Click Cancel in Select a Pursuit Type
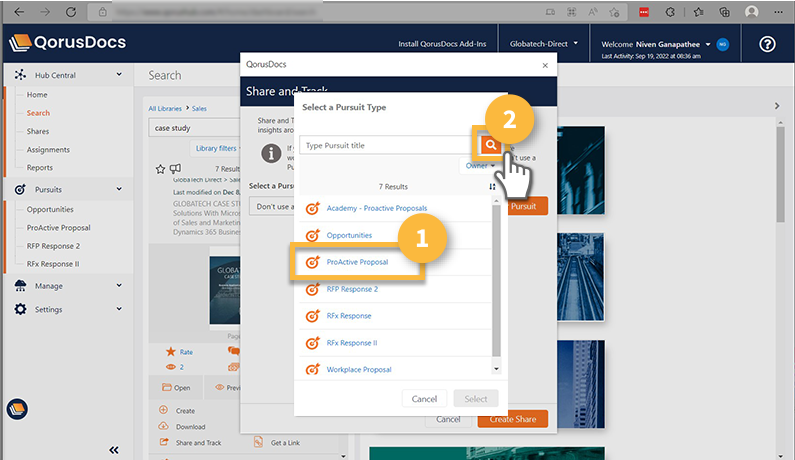This screenshot has height=460, width=795. [424, 399]
